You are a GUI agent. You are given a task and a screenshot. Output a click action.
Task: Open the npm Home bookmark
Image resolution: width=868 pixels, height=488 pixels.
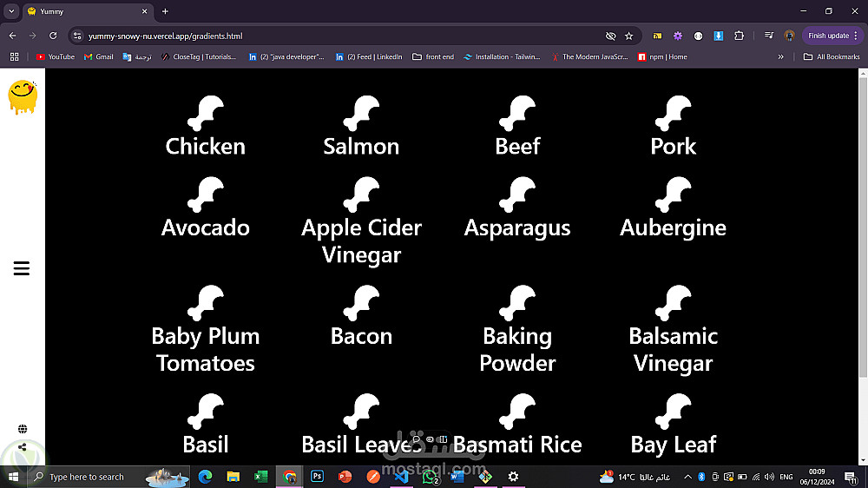click(662, 56)
